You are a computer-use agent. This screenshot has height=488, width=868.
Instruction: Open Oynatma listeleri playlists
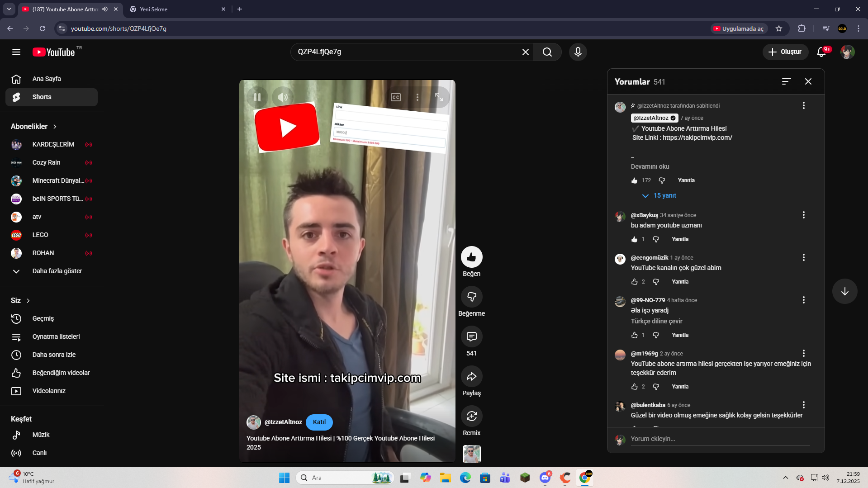point(52,337)
